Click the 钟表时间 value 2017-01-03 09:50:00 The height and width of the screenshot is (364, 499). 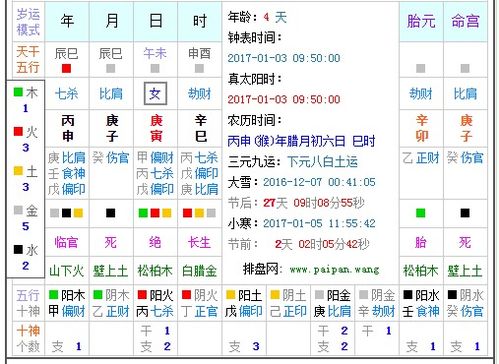[x=284, y=58]
